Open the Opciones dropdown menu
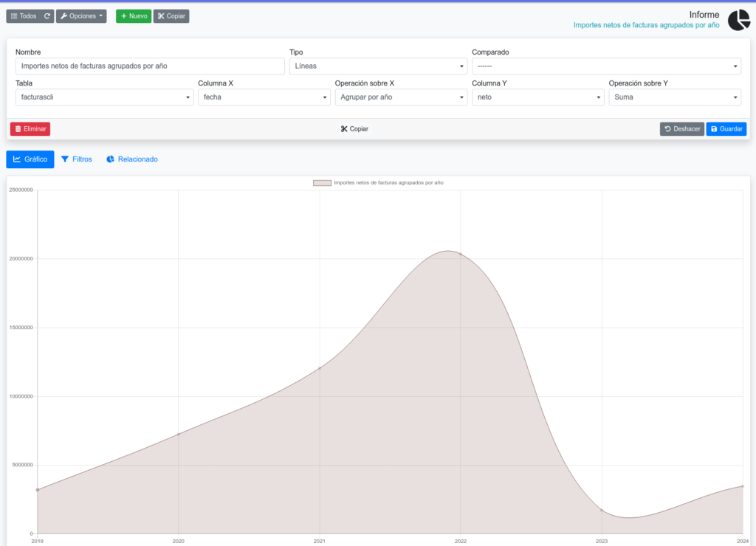The height and width of the screenshot is (546, 756). (x=81, y=15)
